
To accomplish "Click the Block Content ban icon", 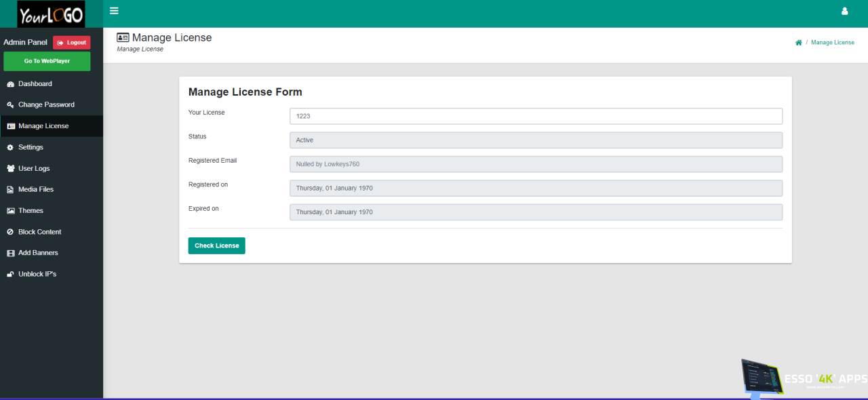I will (10, 232).
